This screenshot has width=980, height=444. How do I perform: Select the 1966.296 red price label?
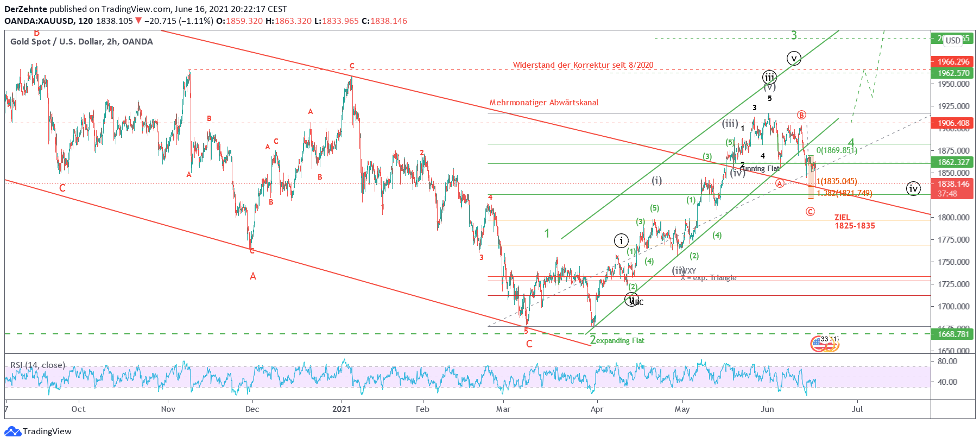click(x=953, y=62)
